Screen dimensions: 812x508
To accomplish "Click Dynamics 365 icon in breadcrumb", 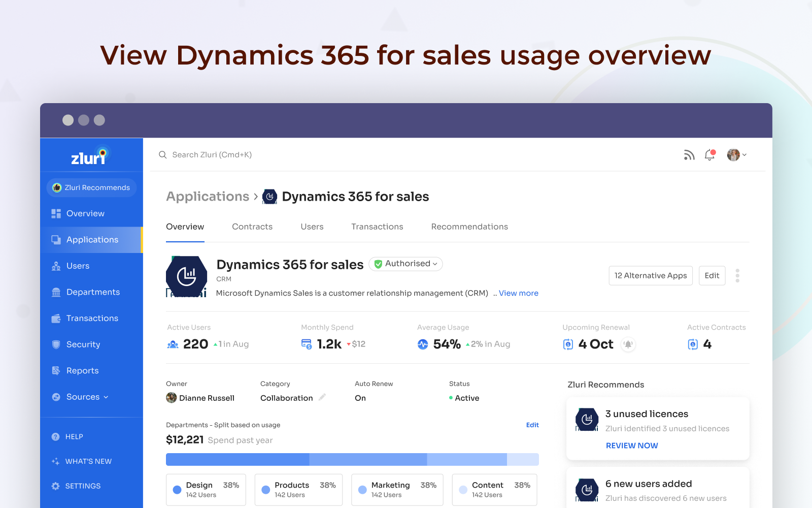I will coord(269,197).
